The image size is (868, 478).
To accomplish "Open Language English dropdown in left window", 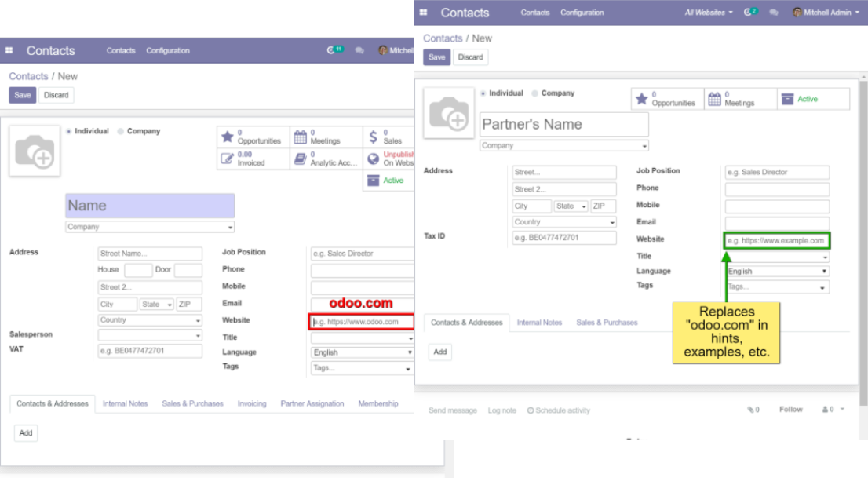I will 363,352.
